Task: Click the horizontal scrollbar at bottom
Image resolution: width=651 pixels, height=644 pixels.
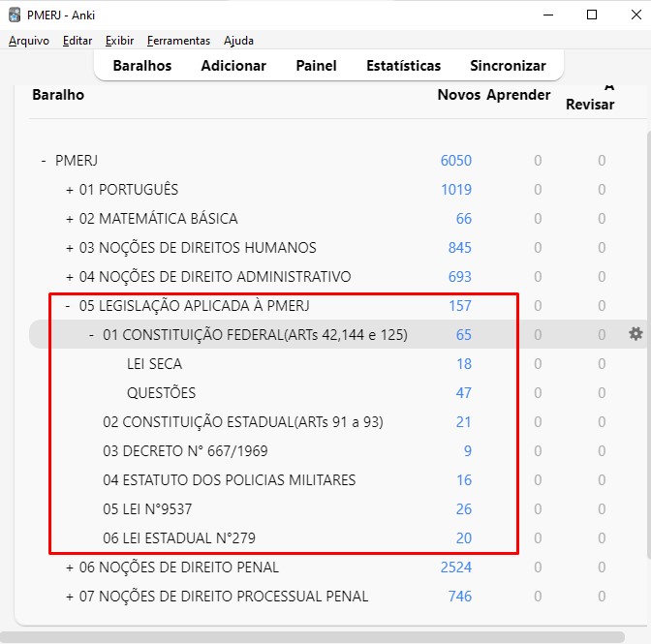Action: (312, 637)
